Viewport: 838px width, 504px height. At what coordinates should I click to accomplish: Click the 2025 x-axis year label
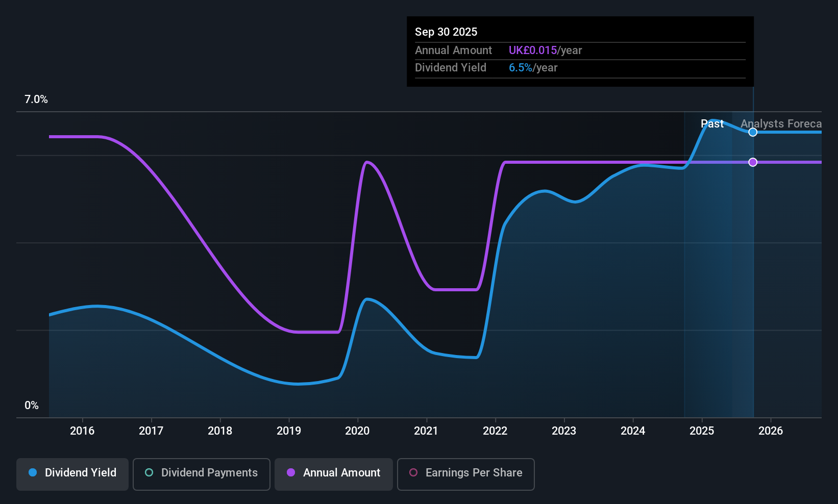click(x=702, y=431)
